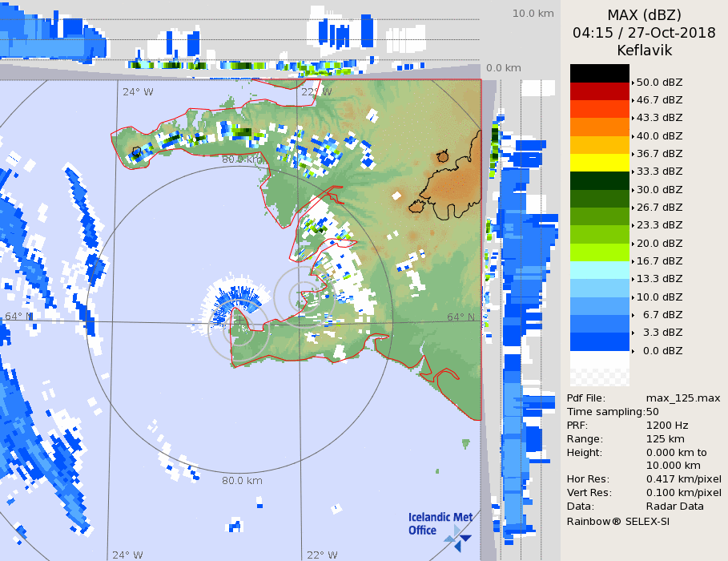Click the MAX (dBZ) title text

644,15
